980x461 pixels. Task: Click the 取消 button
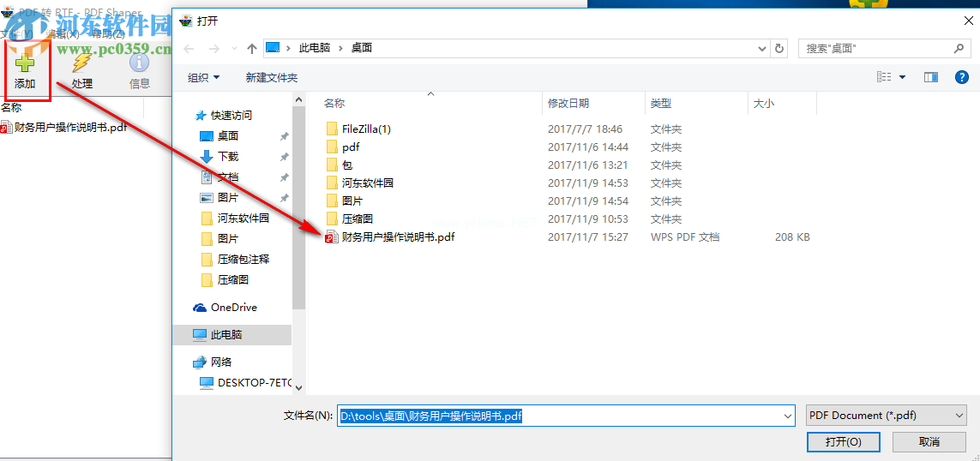929,441
